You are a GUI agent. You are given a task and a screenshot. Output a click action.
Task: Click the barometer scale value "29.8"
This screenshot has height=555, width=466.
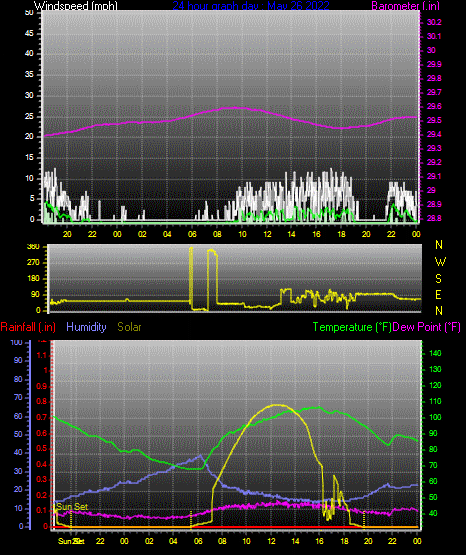tap(434, 78)
